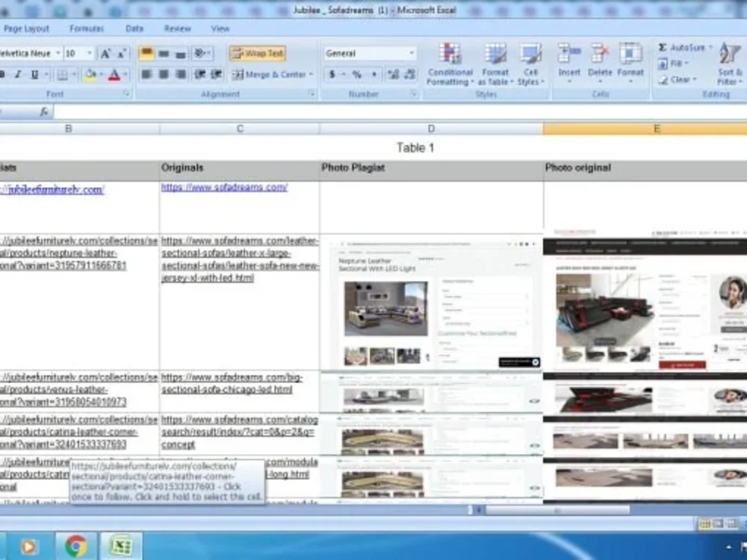Expand the fill color dropdown arrow
This screenshot has height=560, width=747.
[x=102, y=75]
